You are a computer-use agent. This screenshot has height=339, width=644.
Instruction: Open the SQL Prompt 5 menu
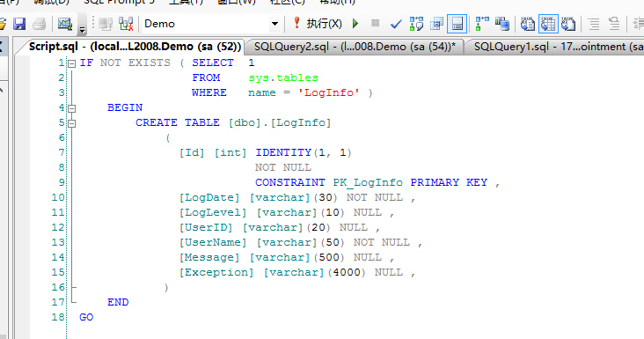click(120, 2)
